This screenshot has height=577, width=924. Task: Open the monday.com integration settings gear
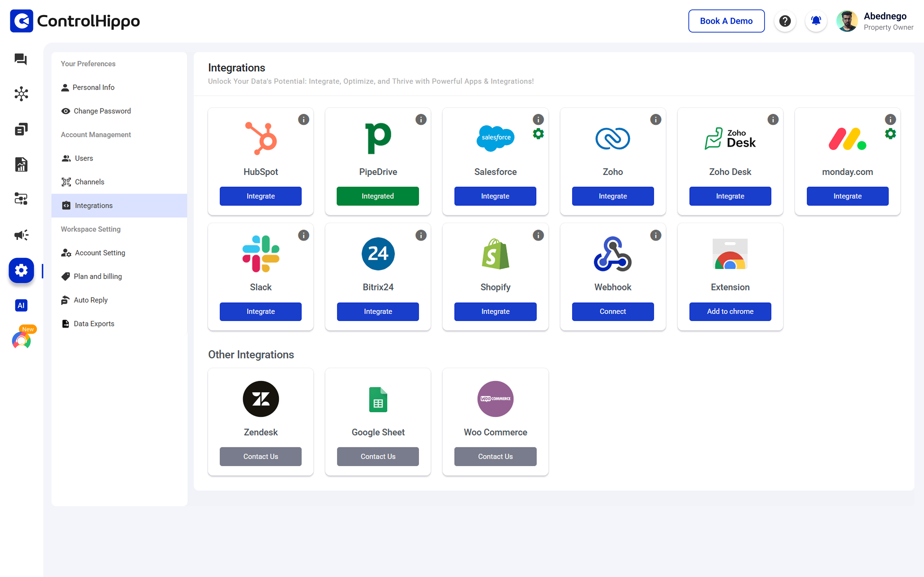pyautogui.click(x=890, y=134)
